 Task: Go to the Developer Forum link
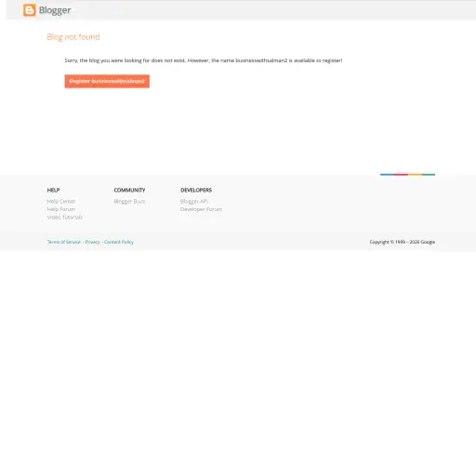pos(201,209)
